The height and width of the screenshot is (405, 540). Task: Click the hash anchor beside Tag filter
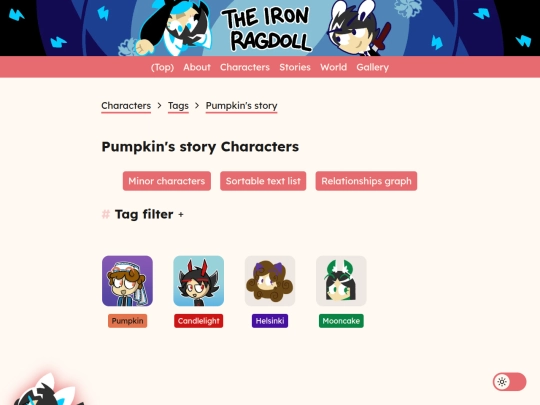(x=106, y=214)
